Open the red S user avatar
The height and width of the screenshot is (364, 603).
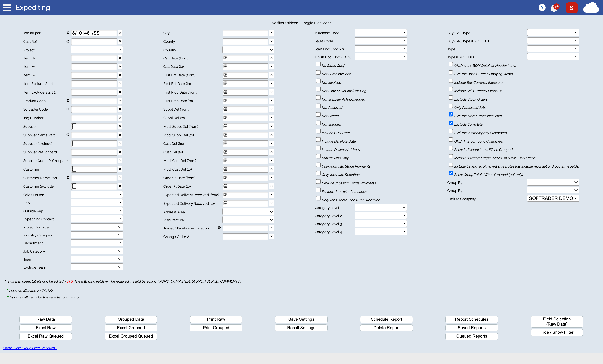[571, 8]
